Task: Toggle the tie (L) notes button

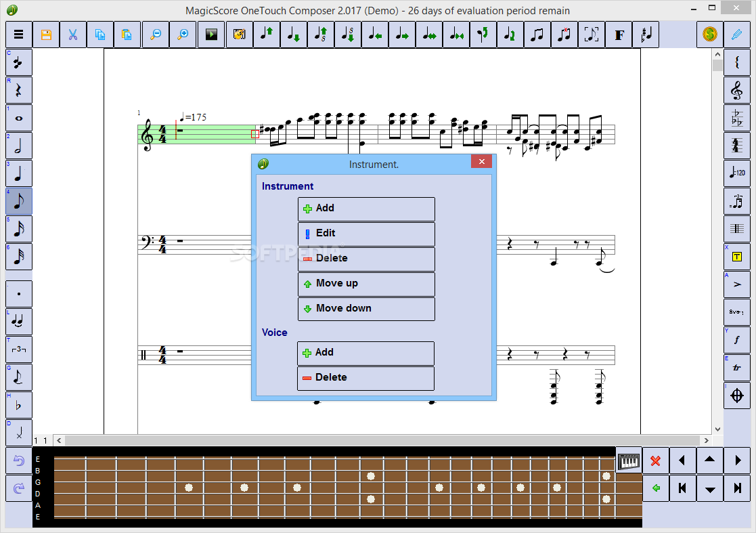Action: pyautogui.click(x=19, y=322)
